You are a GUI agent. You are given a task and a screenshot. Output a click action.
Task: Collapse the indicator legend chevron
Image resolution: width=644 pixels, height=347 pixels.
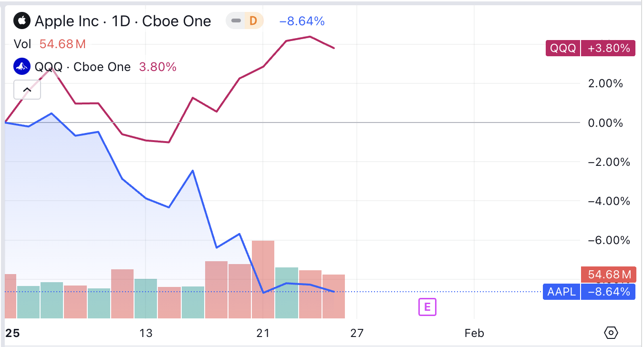coord(27,90)
